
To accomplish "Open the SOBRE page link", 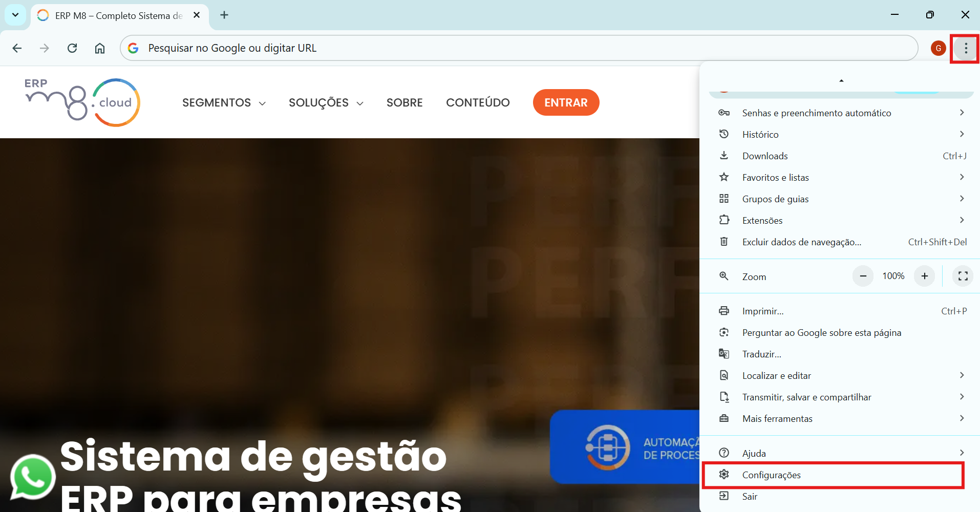I will (x=404, y=103).
